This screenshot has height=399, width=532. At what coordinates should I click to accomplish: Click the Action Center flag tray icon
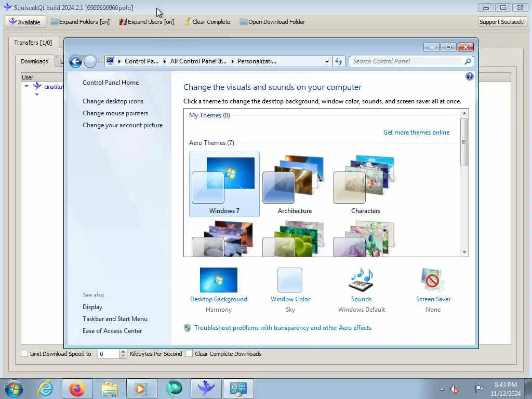coord(478,389)
